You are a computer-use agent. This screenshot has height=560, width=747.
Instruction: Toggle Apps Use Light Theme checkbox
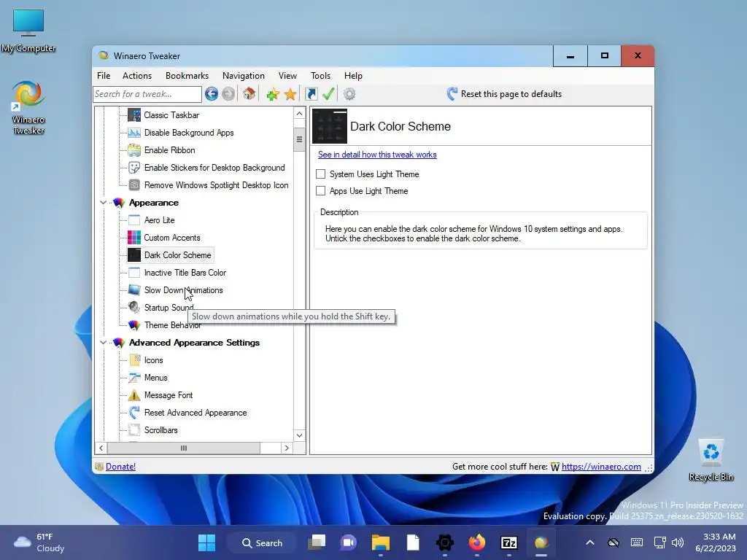(321, 190)
